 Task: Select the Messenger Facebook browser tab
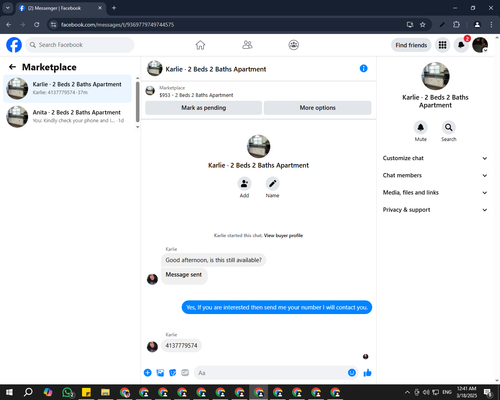tap(60, 8)
